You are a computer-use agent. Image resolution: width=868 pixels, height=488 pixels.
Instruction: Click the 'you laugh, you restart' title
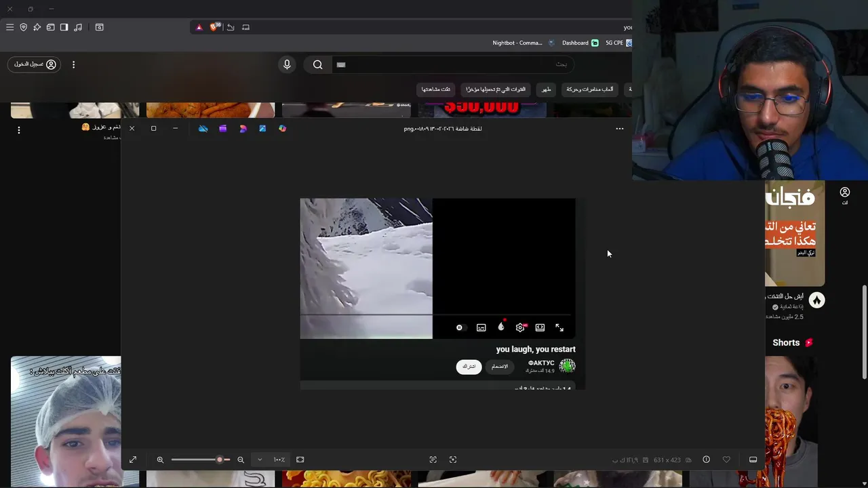[536, 349]
